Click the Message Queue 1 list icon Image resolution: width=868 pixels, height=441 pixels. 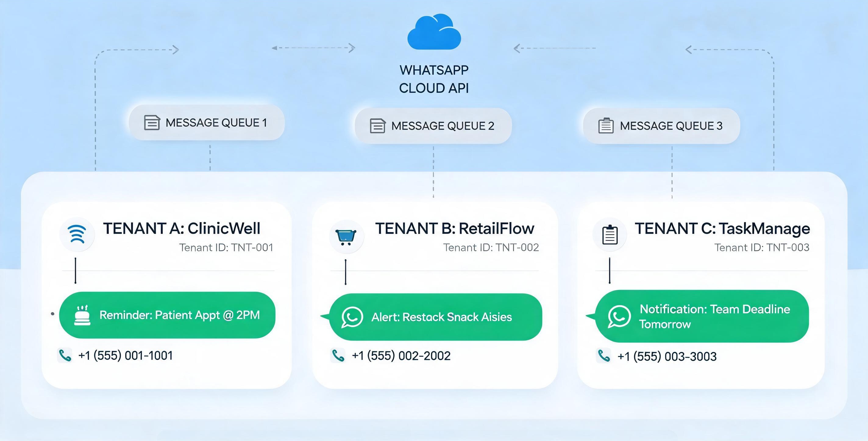coord(152,122)
